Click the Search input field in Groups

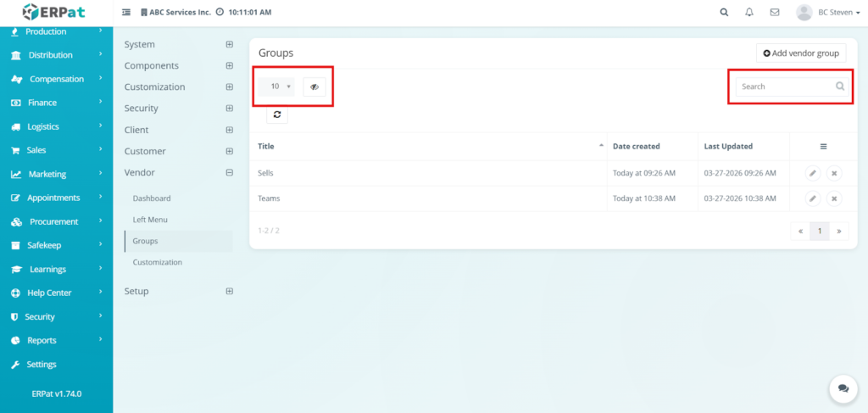point(784,87)
